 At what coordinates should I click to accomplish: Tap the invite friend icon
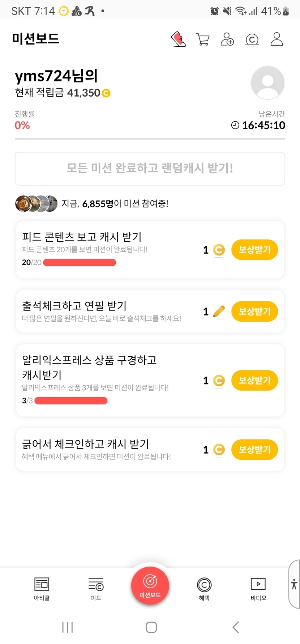pos(227,39)
